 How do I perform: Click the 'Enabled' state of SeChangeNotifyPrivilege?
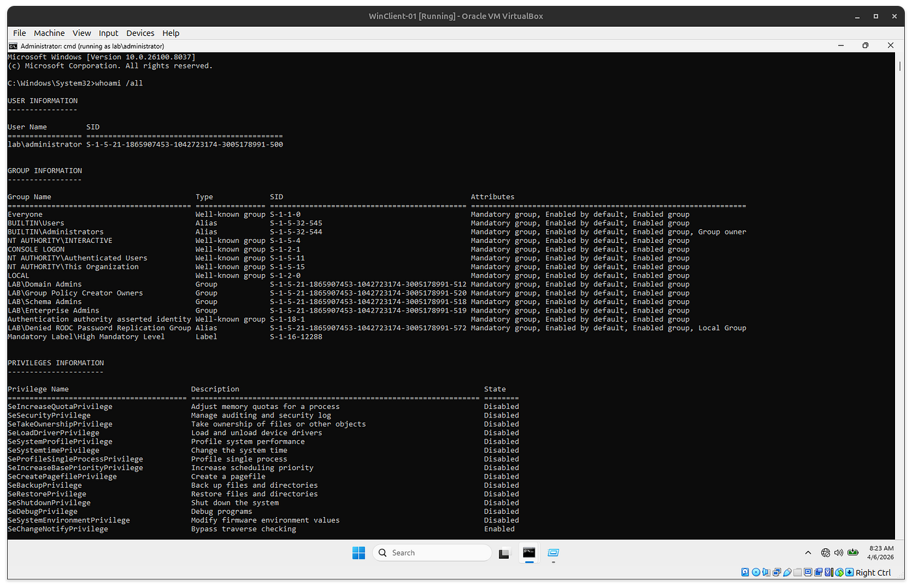point(499,529)
